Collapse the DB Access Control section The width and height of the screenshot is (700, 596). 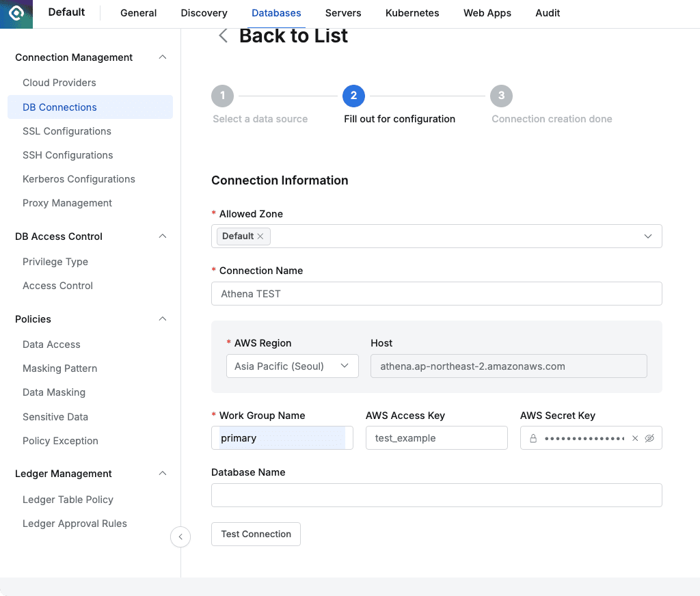[163, 236]
